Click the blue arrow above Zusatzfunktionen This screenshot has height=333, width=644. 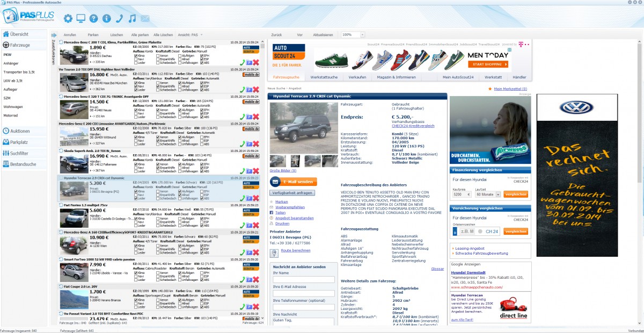[x=53, y=34]
